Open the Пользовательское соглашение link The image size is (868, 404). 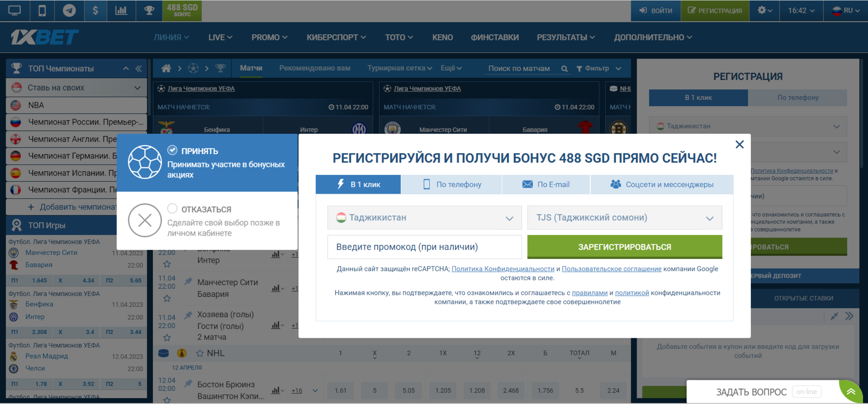(611, 269)
